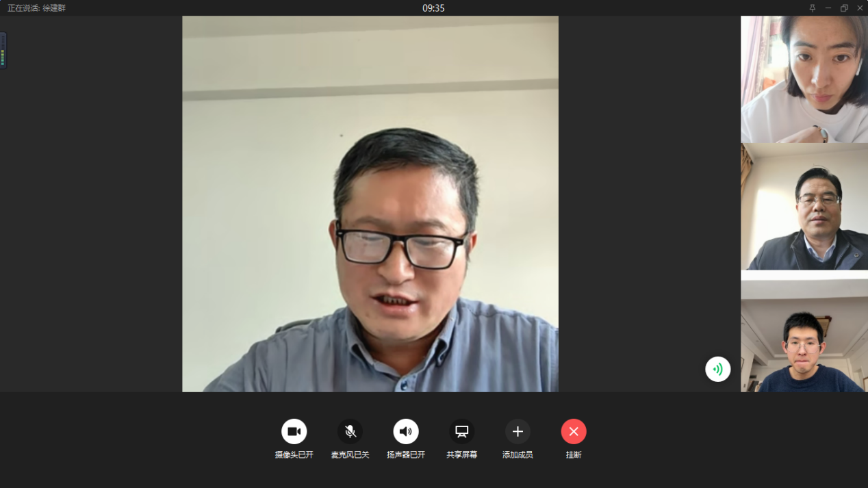Toggle the speaker (扬声器已开) icon
This screenshot has height=488, width=868.
pyautogui.click(x=406, y=431)
